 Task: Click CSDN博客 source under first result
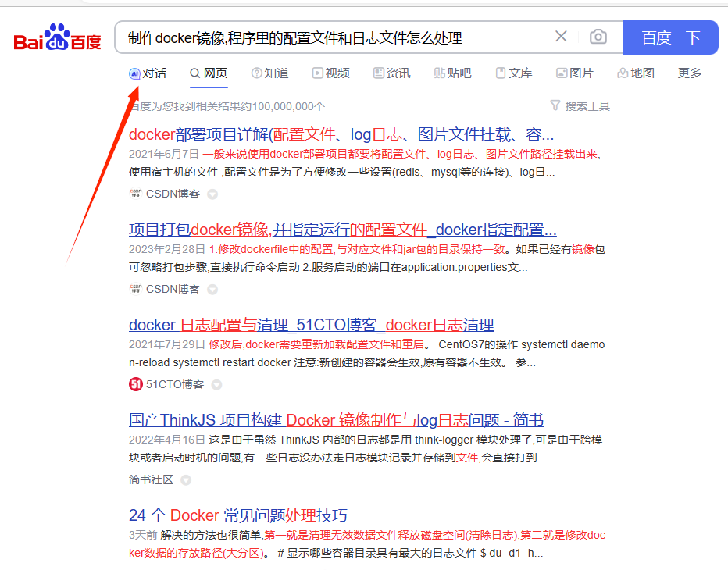[173, 194]
